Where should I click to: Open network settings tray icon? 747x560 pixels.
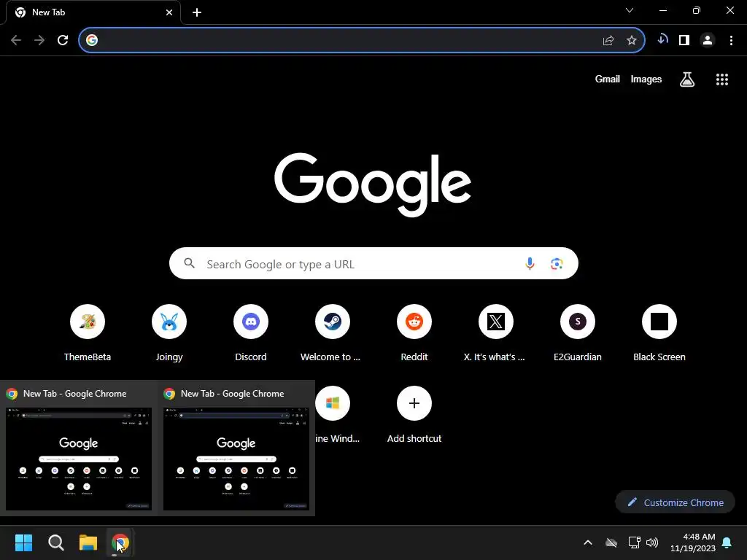click(x=634, y=542)
